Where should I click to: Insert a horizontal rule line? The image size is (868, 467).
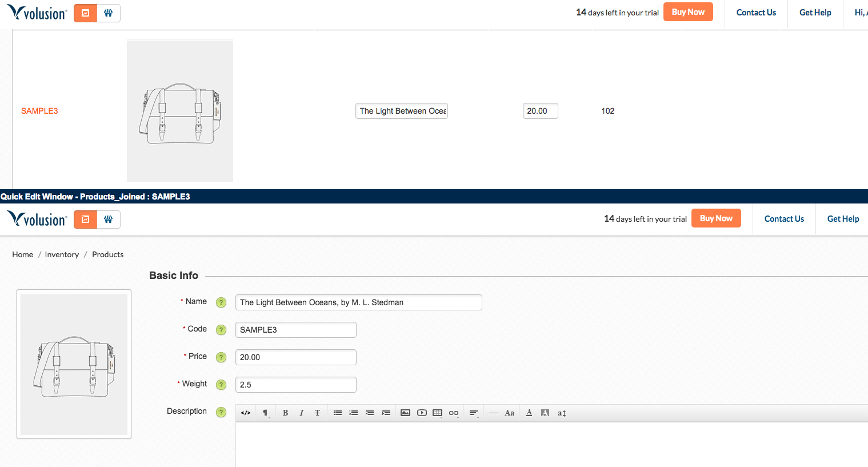tap(494, 413)
